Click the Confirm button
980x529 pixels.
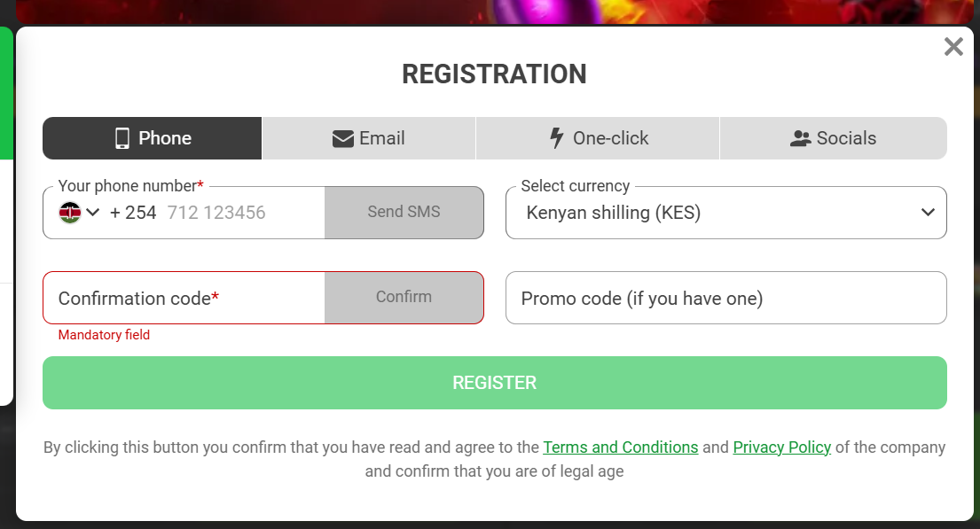404,297
